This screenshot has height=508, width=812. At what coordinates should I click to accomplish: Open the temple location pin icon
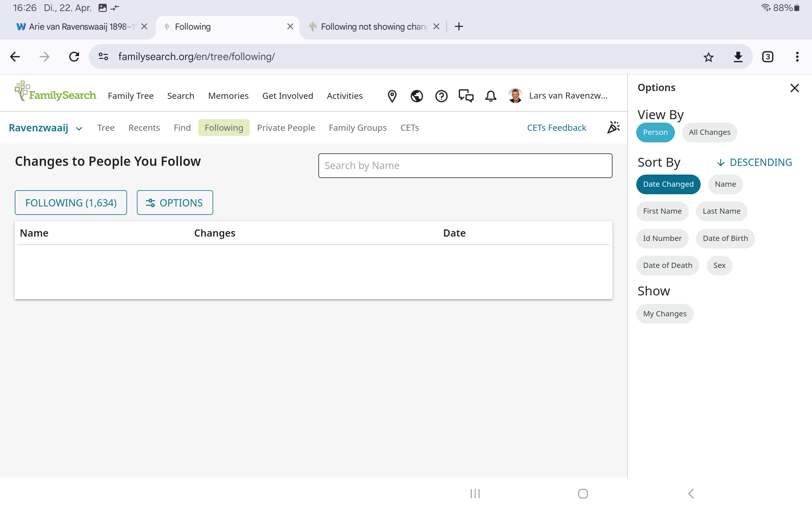pyautogui.click(x=392, y=96)
